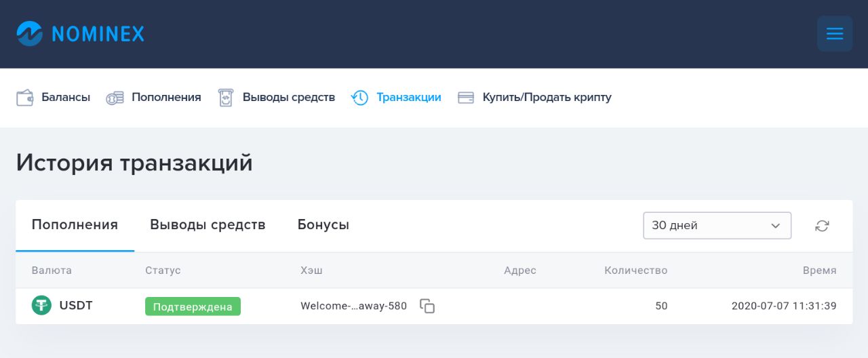The image size is (868, 358).
Task: Click the USDT Tether coin icon
Action: [x=41, y=306]
